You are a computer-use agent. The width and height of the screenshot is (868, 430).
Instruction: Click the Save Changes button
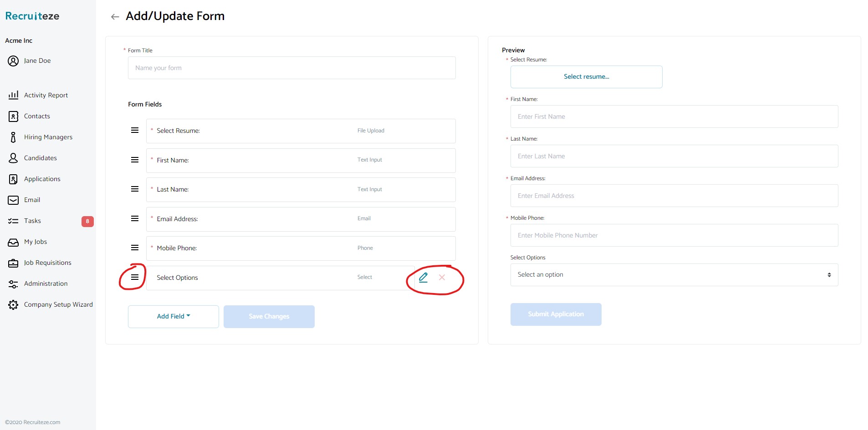tap(269, 316)
